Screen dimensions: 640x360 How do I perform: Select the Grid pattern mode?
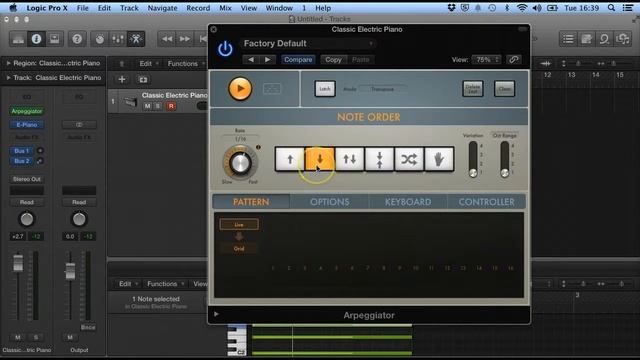239,249
